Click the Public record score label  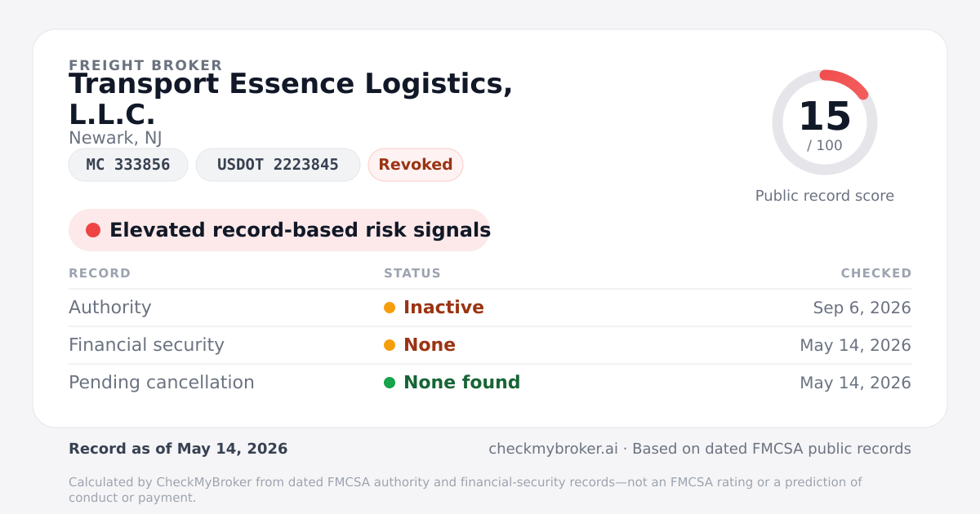(x=825, y=196)
